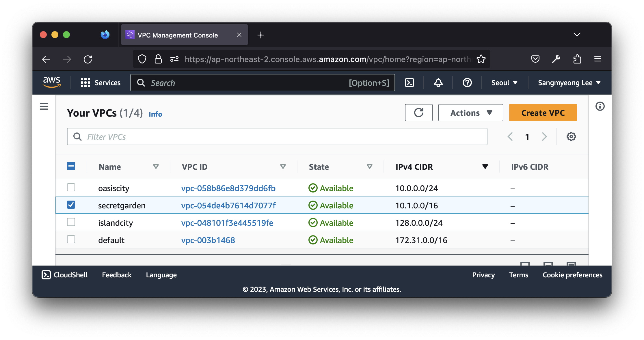Go to previous page of VPCs
644x340 pixels.
pos(510,137)
